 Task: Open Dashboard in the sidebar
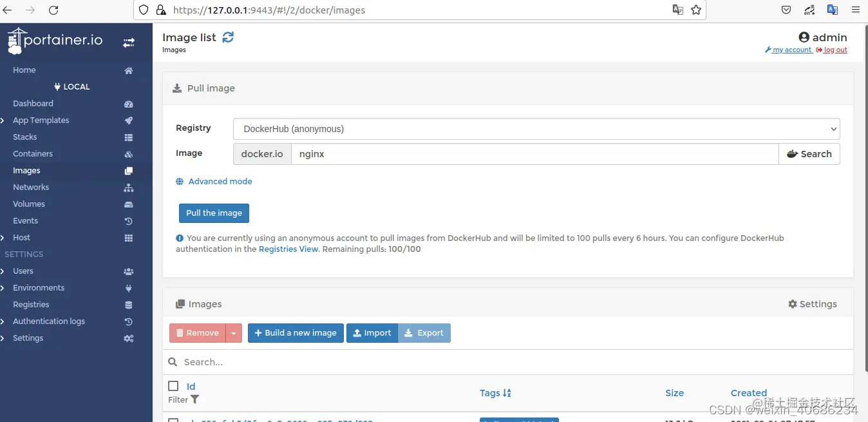point(33,104)
